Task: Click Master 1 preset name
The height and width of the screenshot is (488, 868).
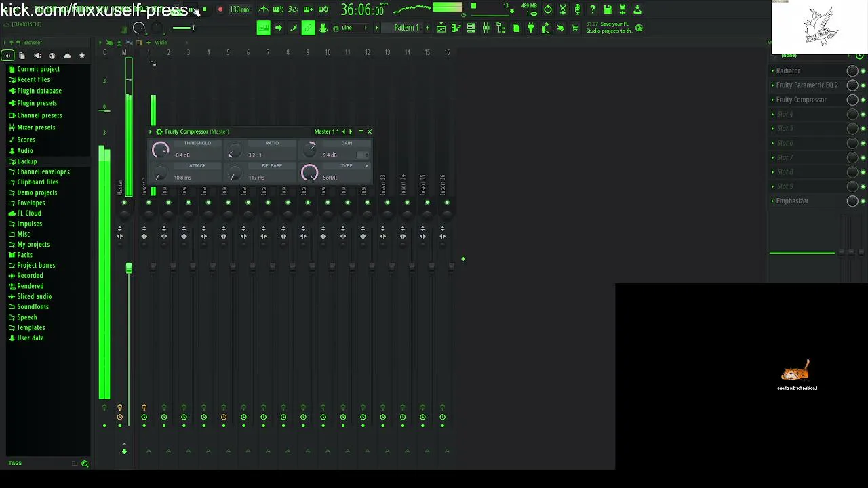Action: tap(326, 131)
